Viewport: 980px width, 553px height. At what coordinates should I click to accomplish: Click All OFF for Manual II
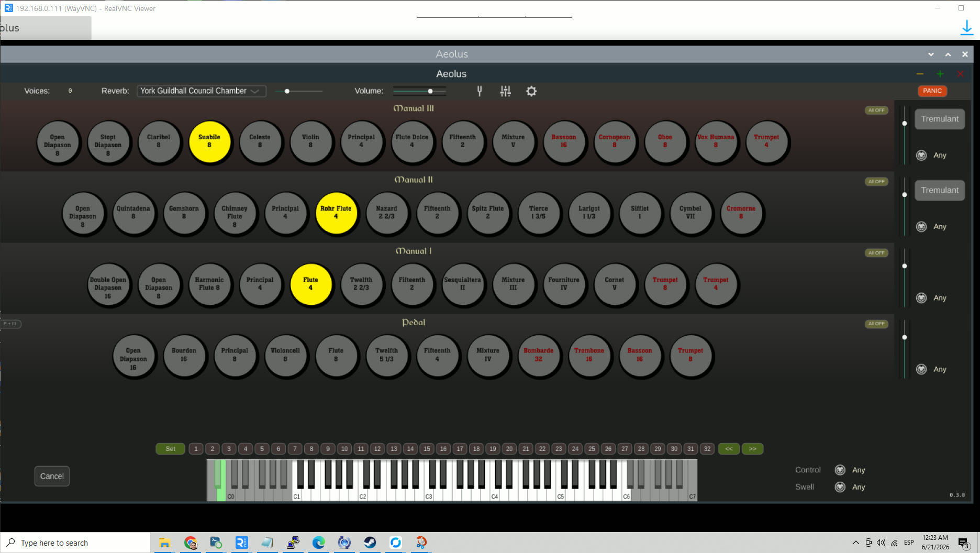tap(876, 182)
